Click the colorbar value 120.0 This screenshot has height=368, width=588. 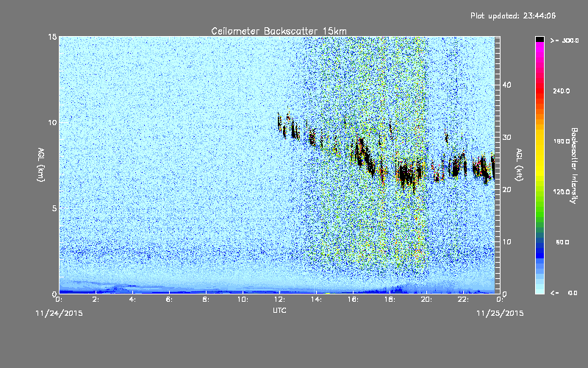(x=562, y=191)
